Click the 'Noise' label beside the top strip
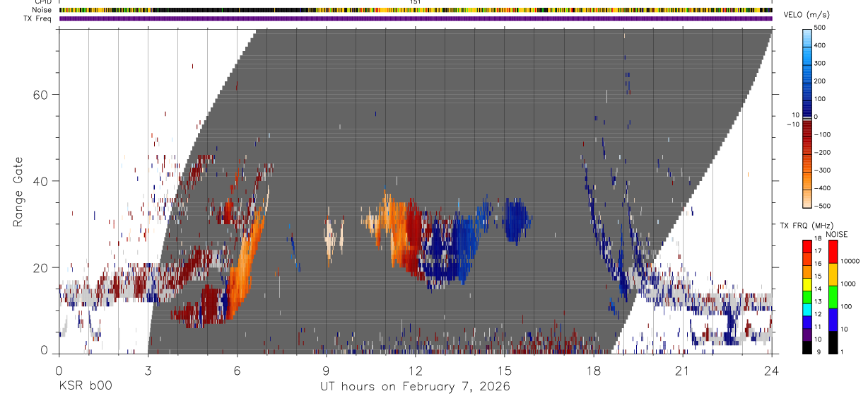 (42, 10)
